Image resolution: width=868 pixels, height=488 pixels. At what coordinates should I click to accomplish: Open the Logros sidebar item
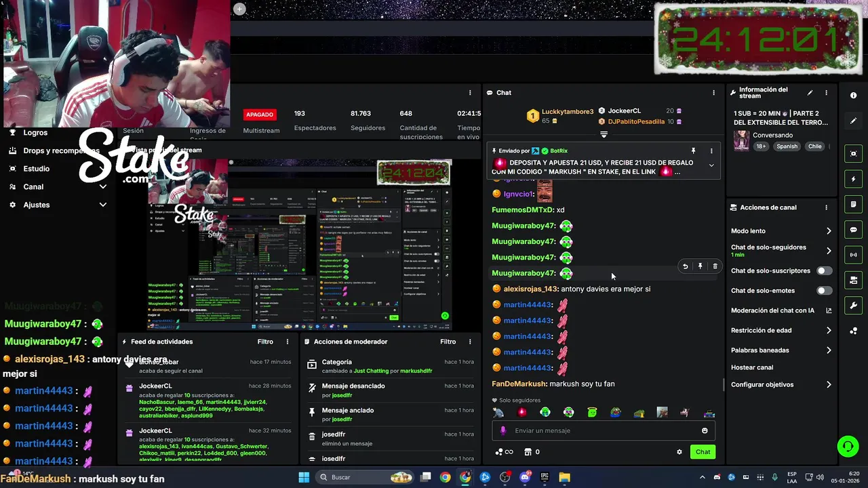[x=35, y=133]
